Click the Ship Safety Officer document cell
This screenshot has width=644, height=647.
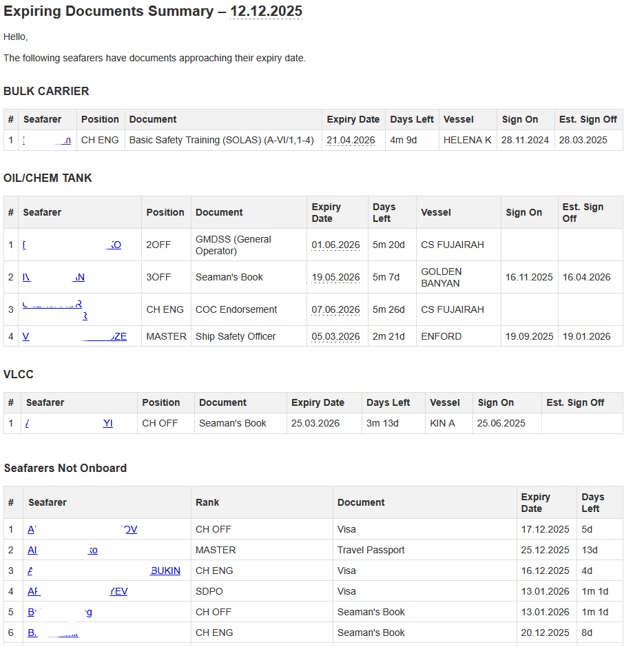(236, 337)
